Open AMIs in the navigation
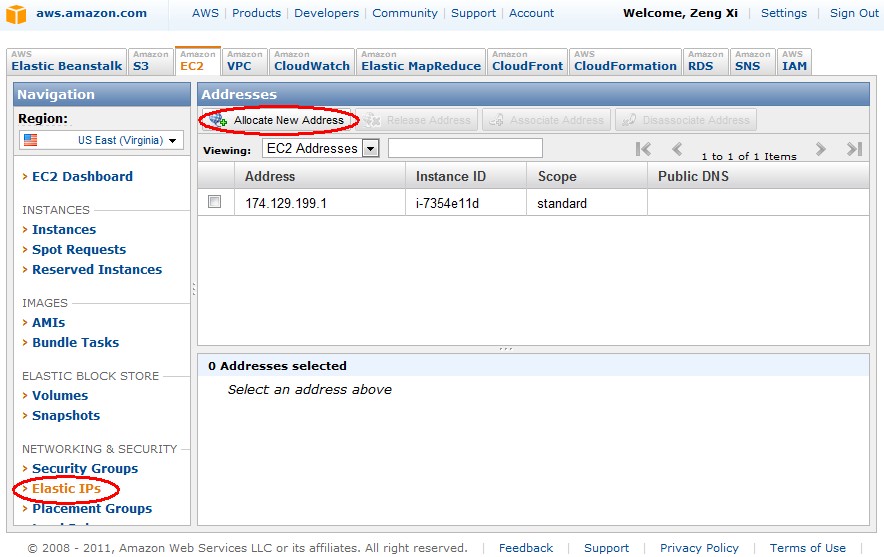The image size is (884, 557). pyautogui.click(x=48, y=322)
